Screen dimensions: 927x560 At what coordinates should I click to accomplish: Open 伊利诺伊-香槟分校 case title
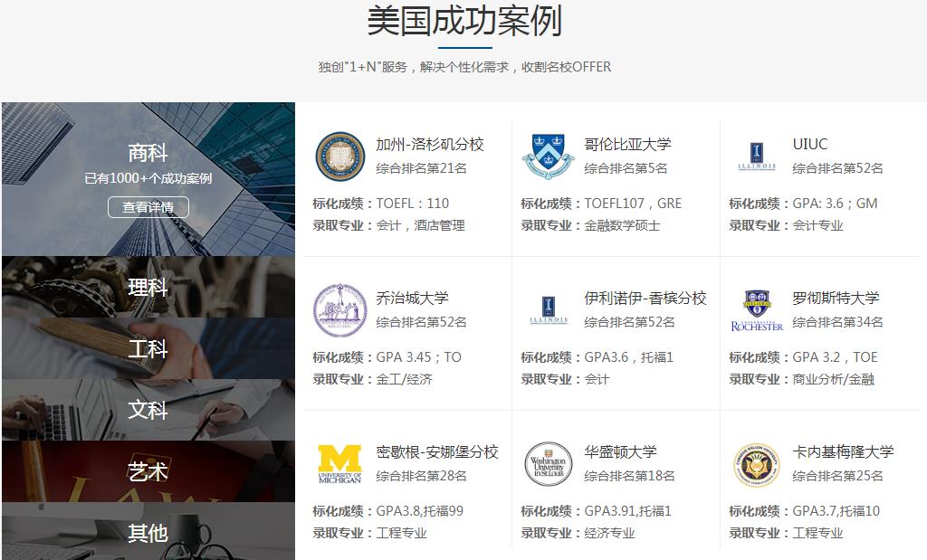click(645, 298)
